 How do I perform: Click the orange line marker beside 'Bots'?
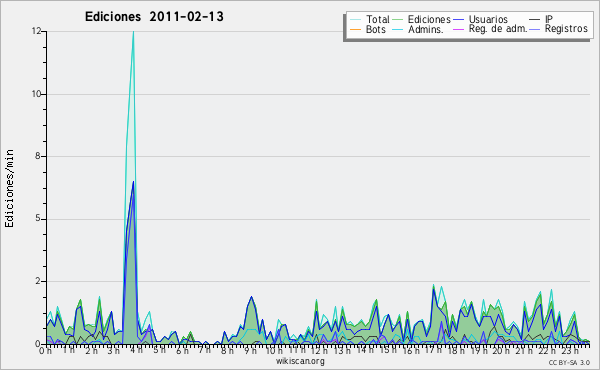(x=355, y=29)
